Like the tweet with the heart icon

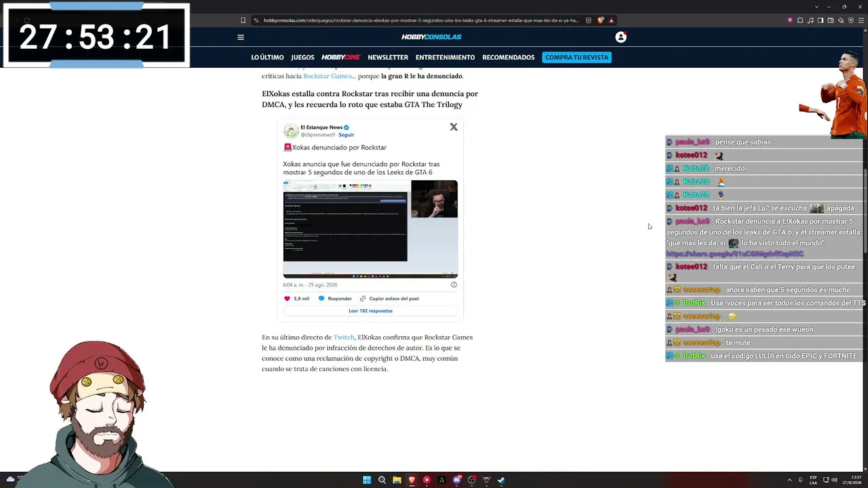(x=287, y=298)
